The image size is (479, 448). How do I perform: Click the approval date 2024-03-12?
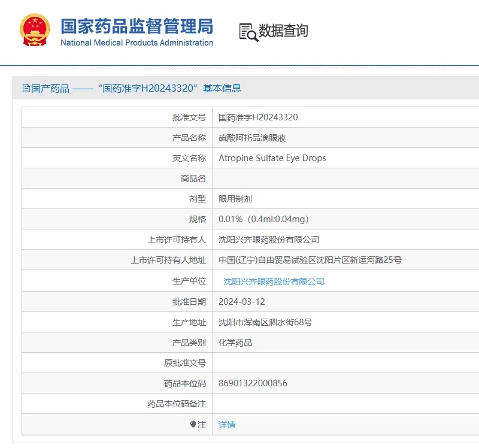pyautogui.click(x=241, y=302)
